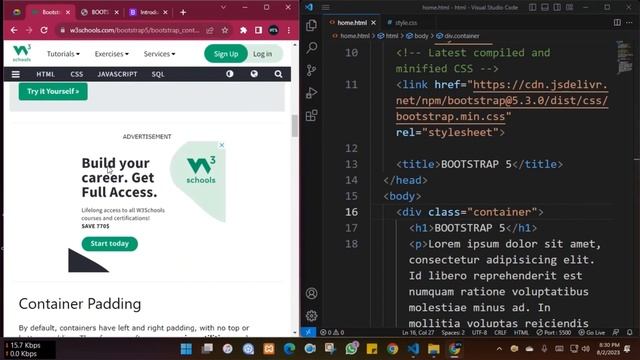Open VS Code Explorer panel
The image size is (640, 360).
[x=311, y=25]
